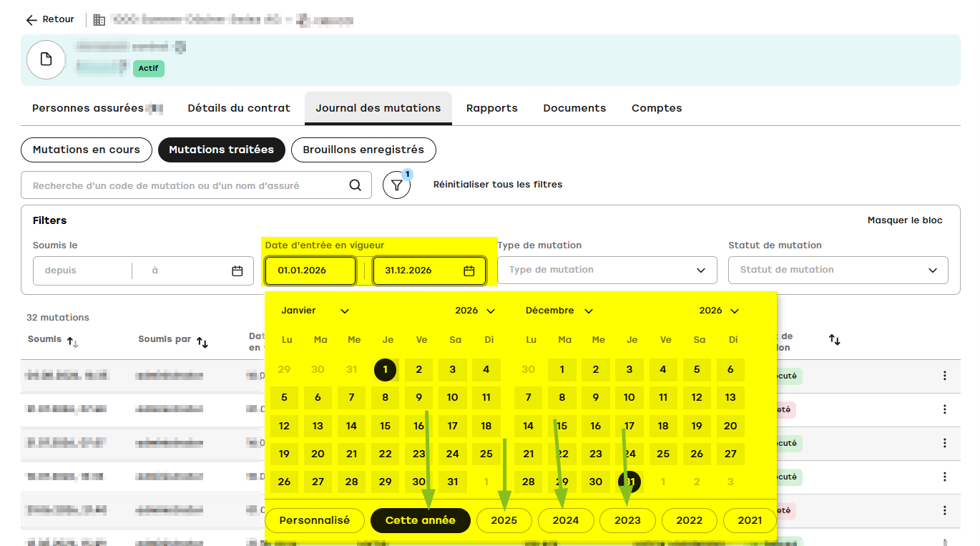Select the Personnalisé date preset
The width and height of the screenshot is (980, 546).
pyautogui.click(x=315, y=520)
